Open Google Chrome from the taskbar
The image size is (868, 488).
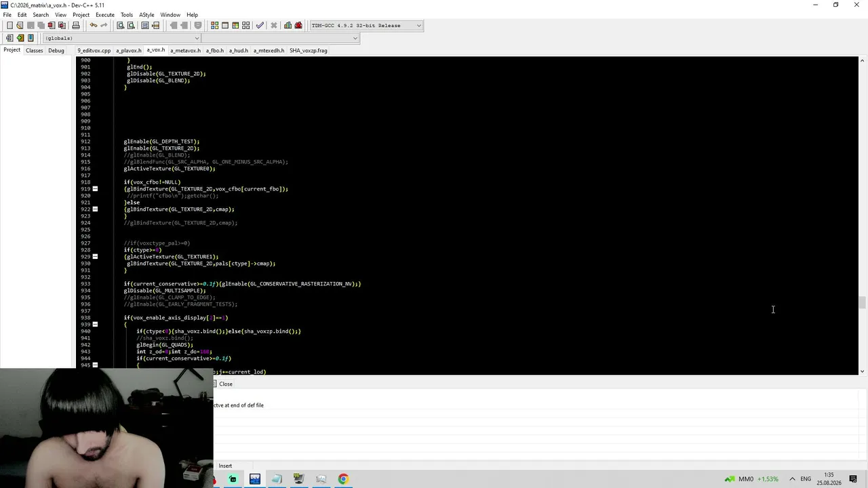(x=343, y=479)
